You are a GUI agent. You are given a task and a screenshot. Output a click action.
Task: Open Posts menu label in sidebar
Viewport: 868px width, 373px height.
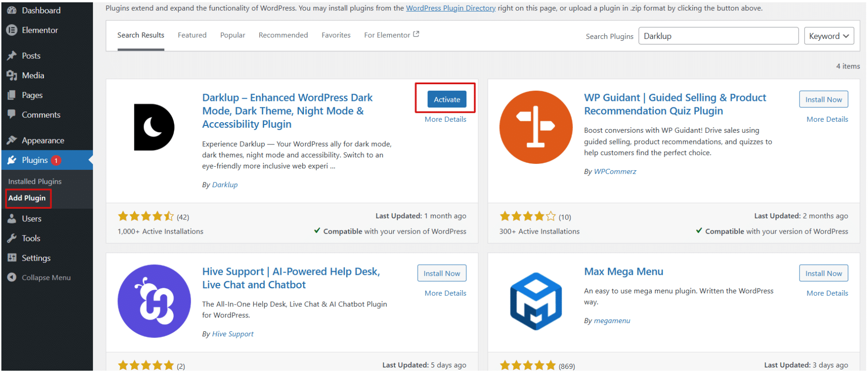coord(31,56)
